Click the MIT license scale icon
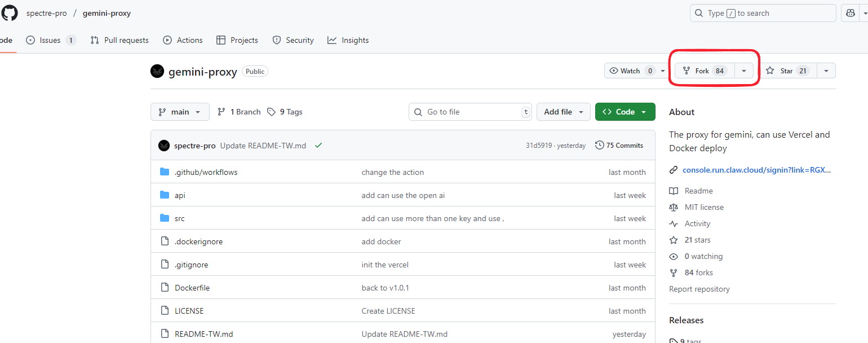Image resolution: width=868 pixels, height=343 pixels. [674, 207]
